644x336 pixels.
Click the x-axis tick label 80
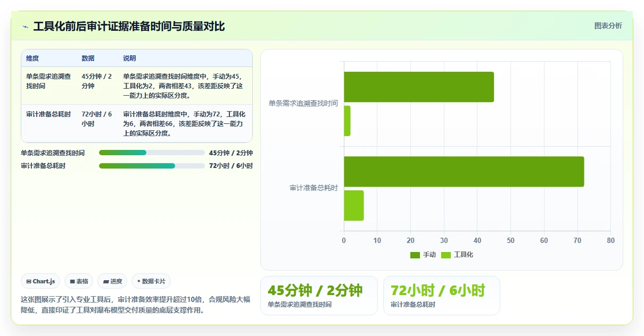coord(610,240)
